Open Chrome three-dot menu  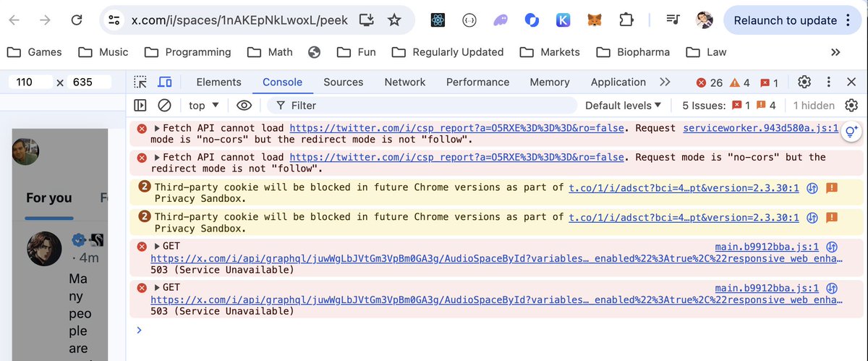(x=849, y=20)
